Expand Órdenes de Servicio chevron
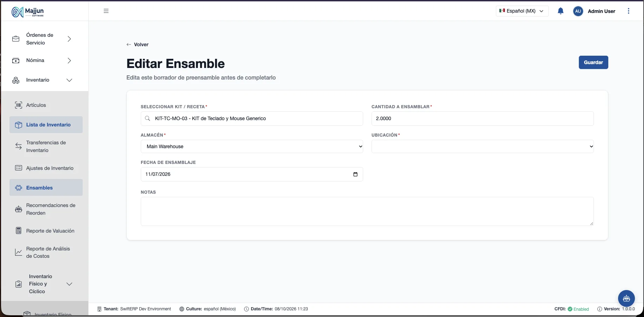The height and width of the screenshot is (317, 644). coord(69,39)
